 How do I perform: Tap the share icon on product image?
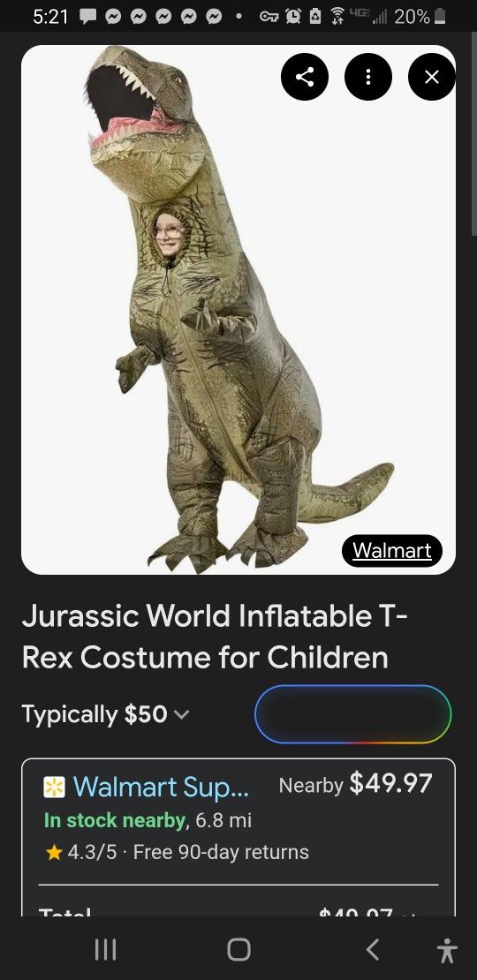coord(305,77)
